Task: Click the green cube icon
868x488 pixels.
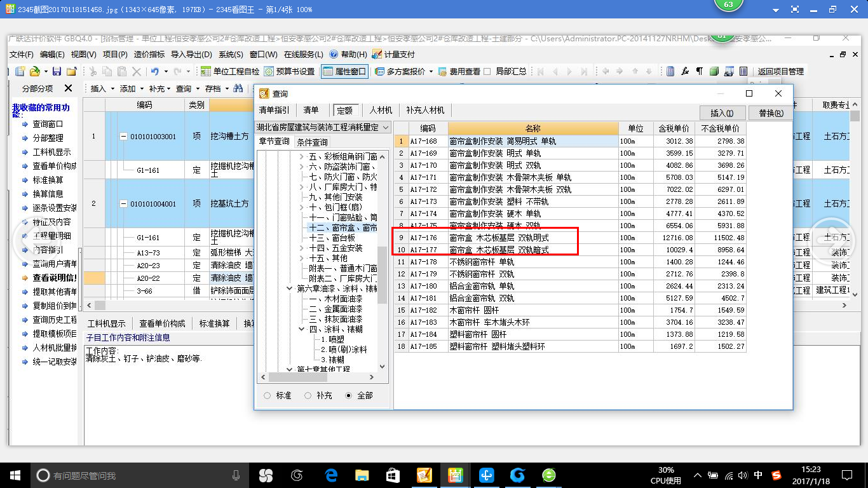Action: click(714, 71)
